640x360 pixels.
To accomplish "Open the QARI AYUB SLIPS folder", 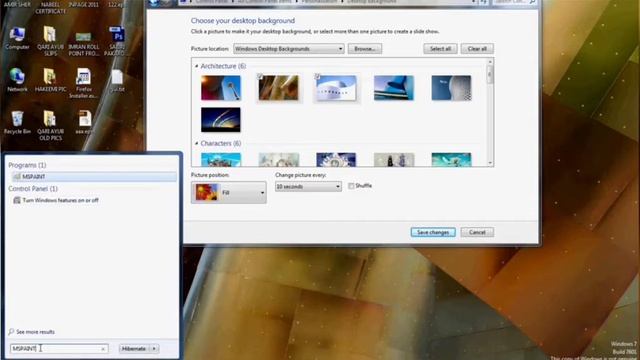I will (50, 40).
